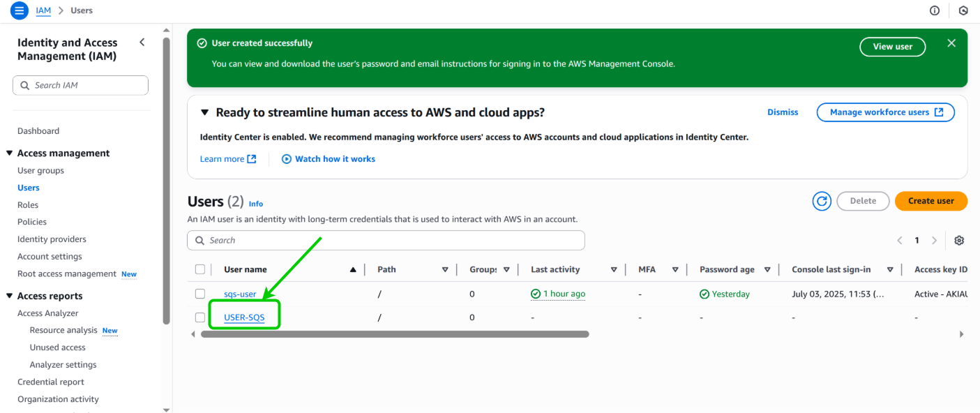The image size is (980, 413).
Task: Go to next page arrow in pagination
Action: 935,241
